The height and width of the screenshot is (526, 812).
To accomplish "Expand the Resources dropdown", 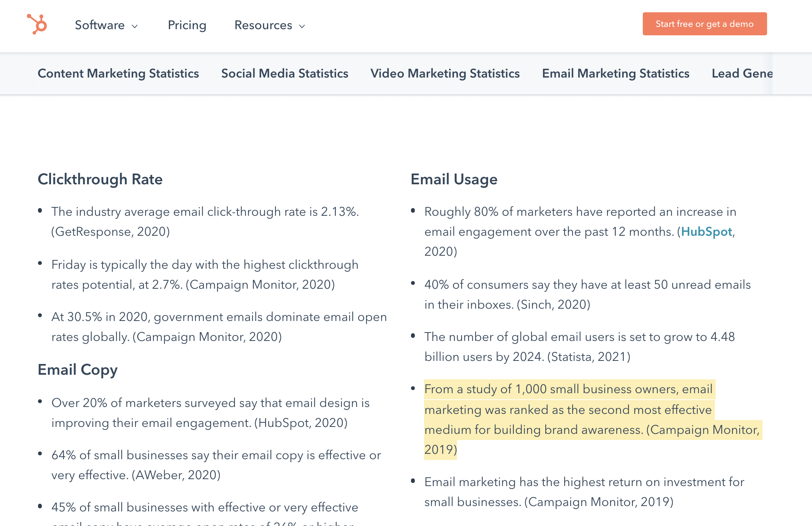I will pyautogui.click(x=264, y=25).
